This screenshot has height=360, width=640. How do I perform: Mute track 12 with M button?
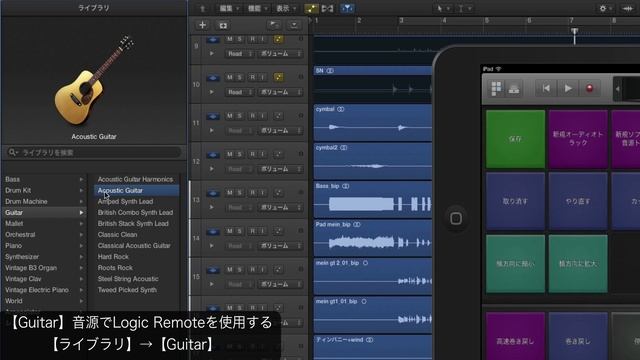tap(230, 154)
